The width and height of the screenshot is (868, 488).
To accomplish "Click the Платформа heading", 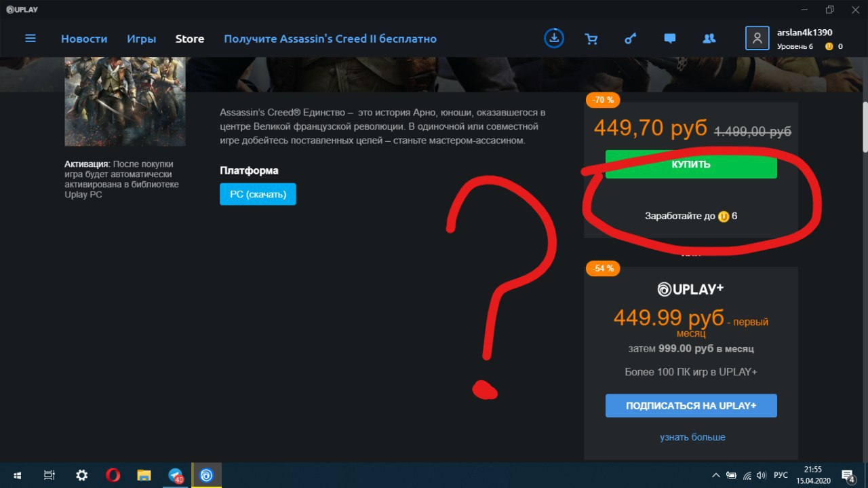I will [x=249, y=170].
